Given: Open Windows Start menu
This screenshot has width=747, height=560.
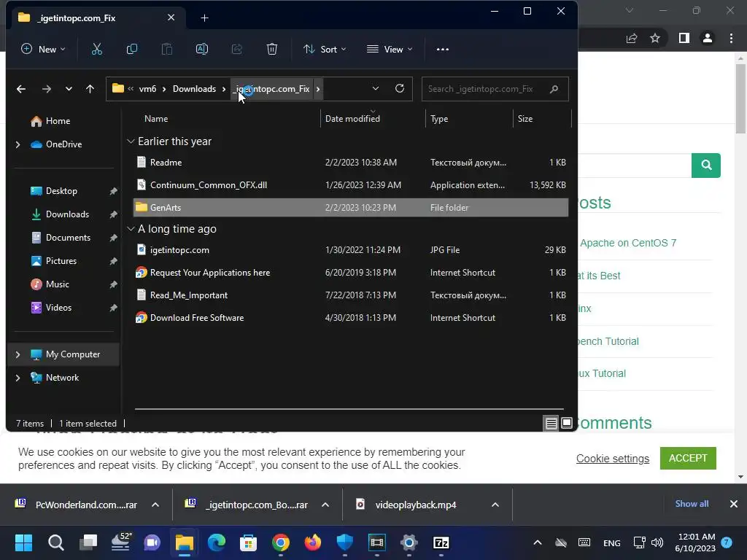Looking at the screenshot, I should click(23, 542).
